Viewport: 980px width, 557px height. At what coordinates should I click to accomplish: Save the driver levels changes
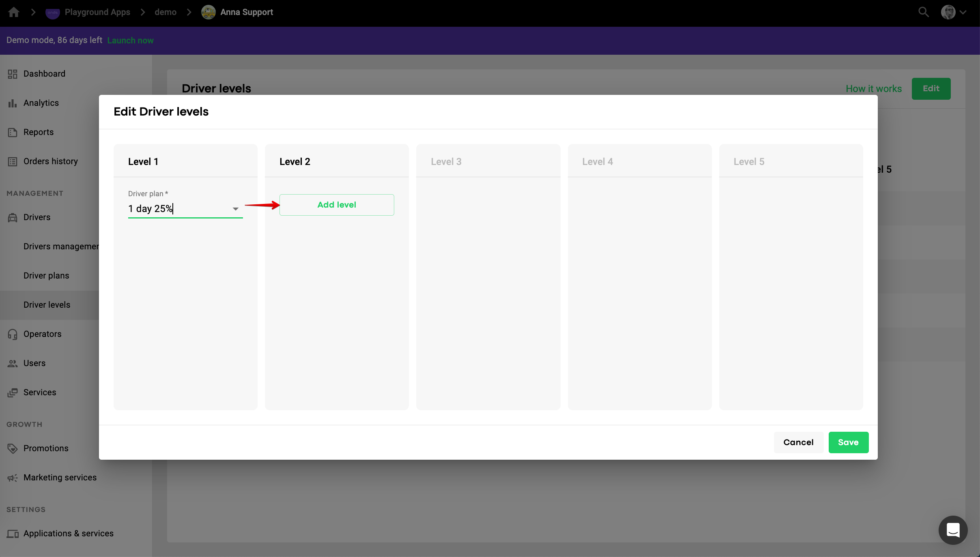pyautogui.click(x=848, y=442)
